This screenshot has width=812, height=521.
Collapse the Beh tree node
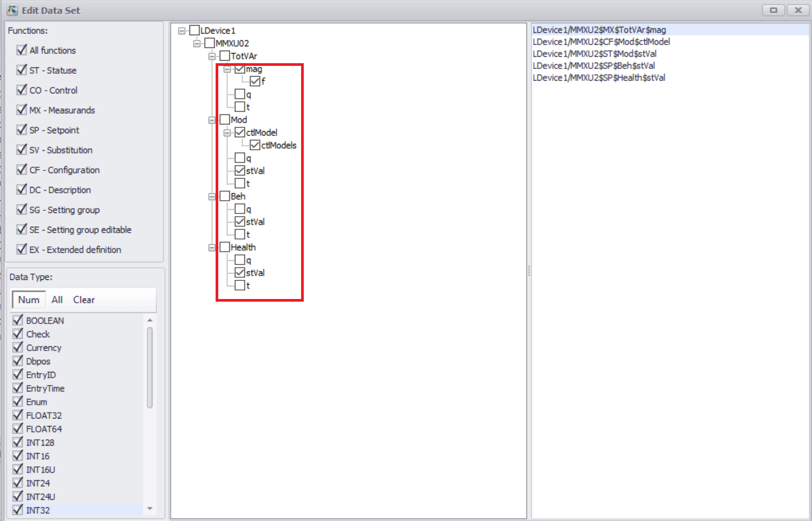(212, 197)
